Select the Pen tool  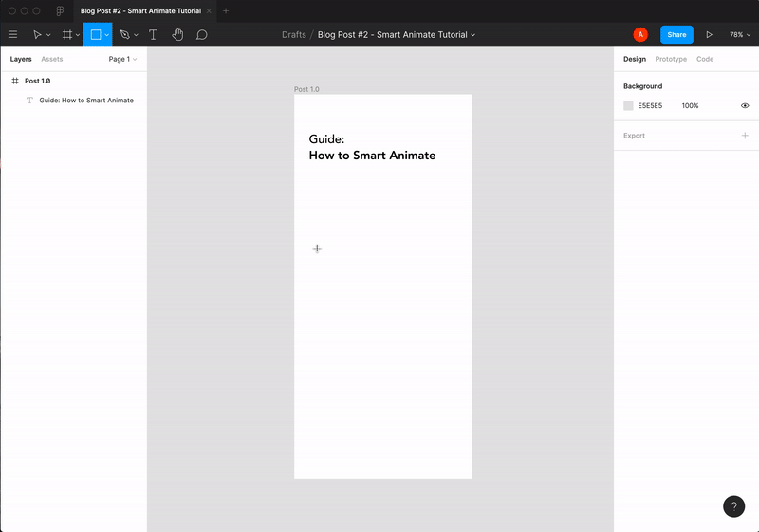125,34
